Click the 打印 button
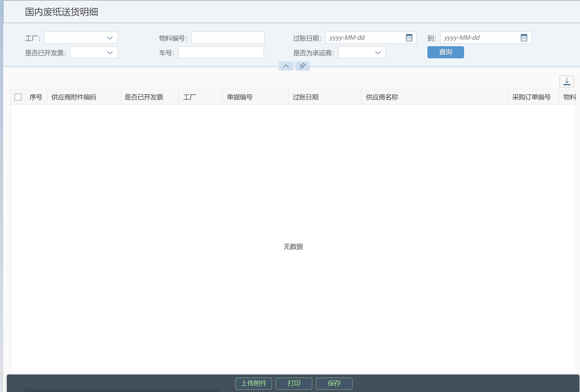The width and height of the screenshot is (580, 392). click(x=294, y=383)
